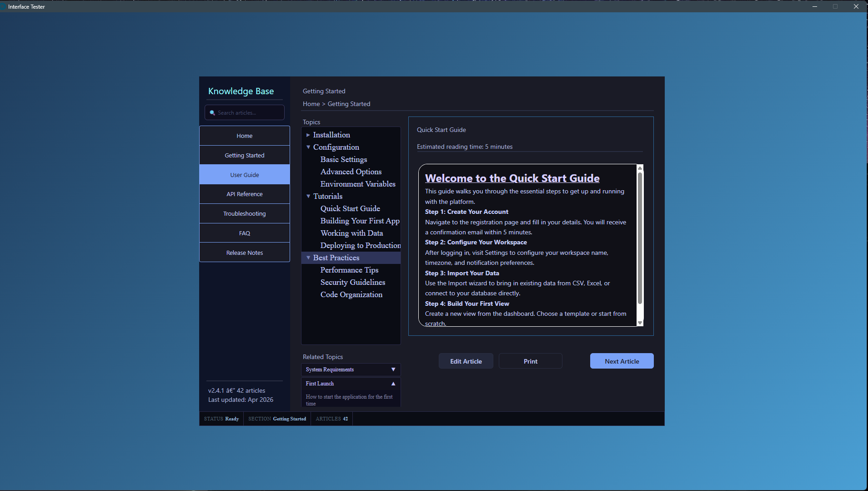Go to the Next Article

click(x=622, y=361)
